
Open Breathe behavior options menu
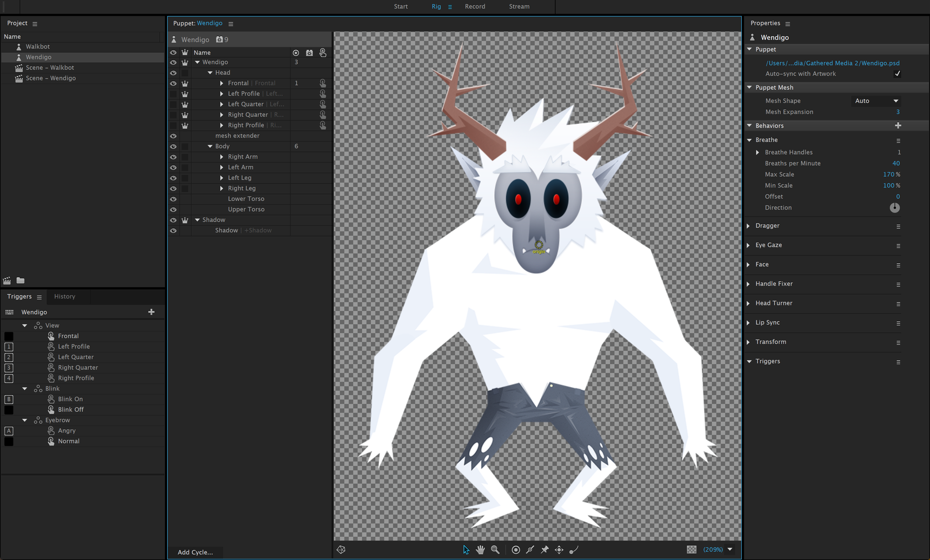(898, 141)
